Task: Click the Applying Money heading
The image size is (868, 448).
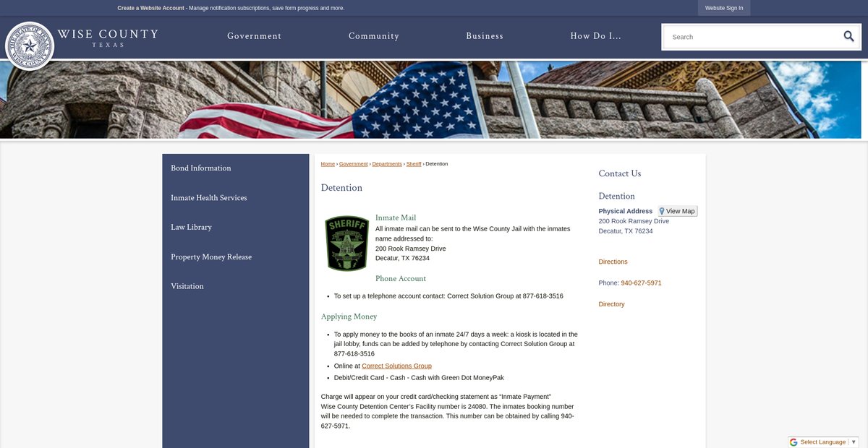Action: click(x=349, y=316)
